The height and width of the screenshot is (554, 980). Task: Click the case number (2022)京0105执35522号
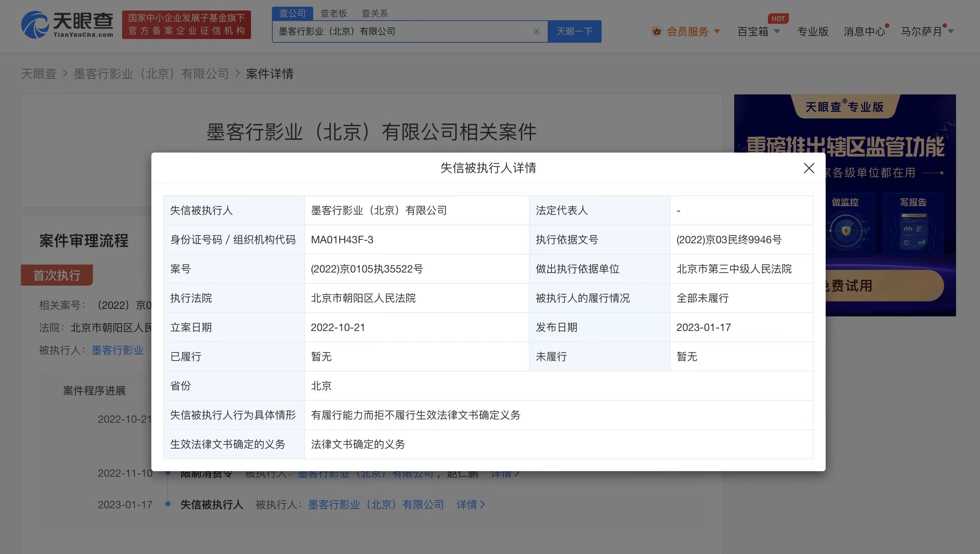pyautogui.click(x=367, y=269)
